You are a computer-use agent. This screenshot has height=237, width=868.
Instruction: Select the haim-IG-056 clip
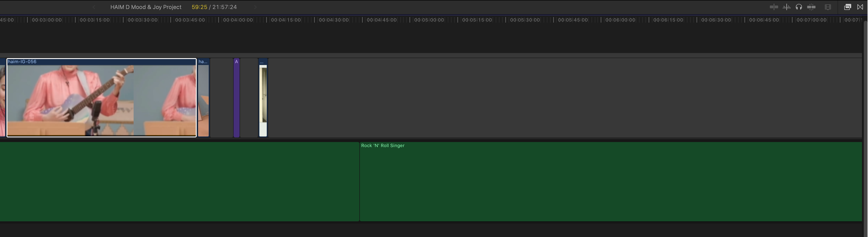[101, 98]
